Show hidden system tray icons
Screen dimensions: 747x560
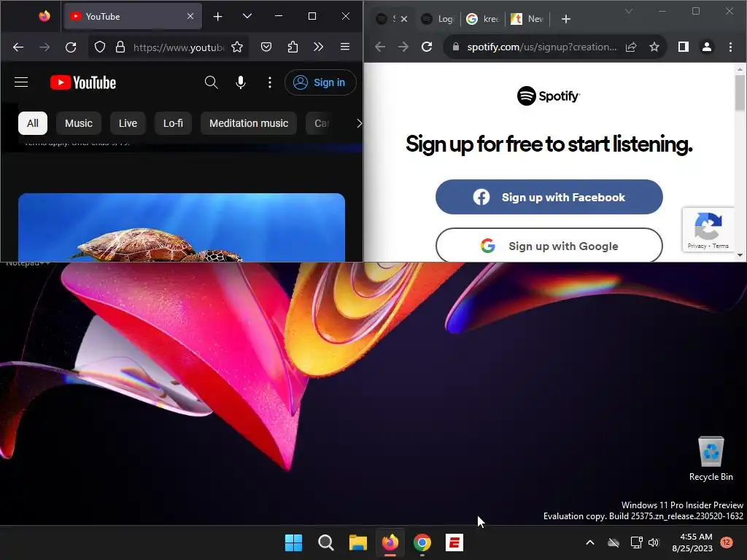coord(589,542)
